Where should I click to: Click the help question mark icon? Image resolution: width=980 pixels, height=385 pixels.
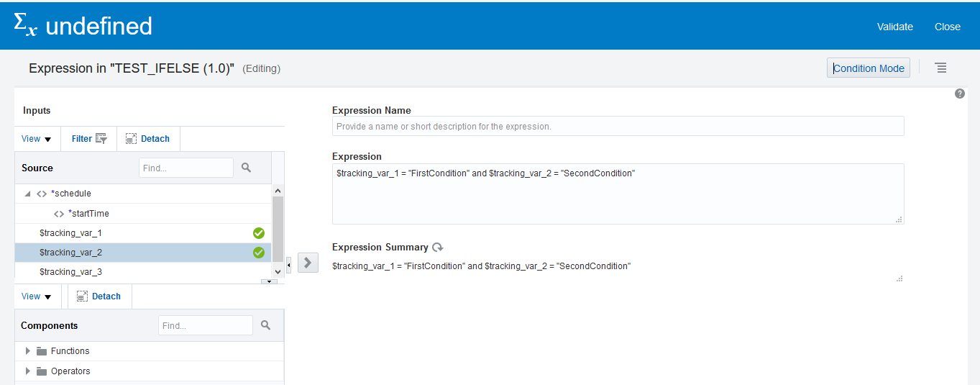[x=960, y=94]
